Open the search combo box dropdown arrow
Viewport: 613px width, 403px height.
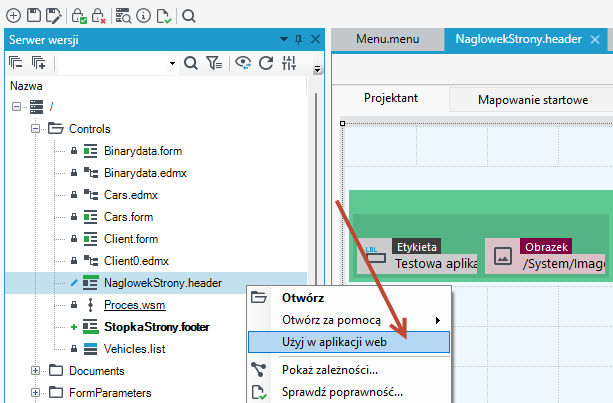pos(172,63)
